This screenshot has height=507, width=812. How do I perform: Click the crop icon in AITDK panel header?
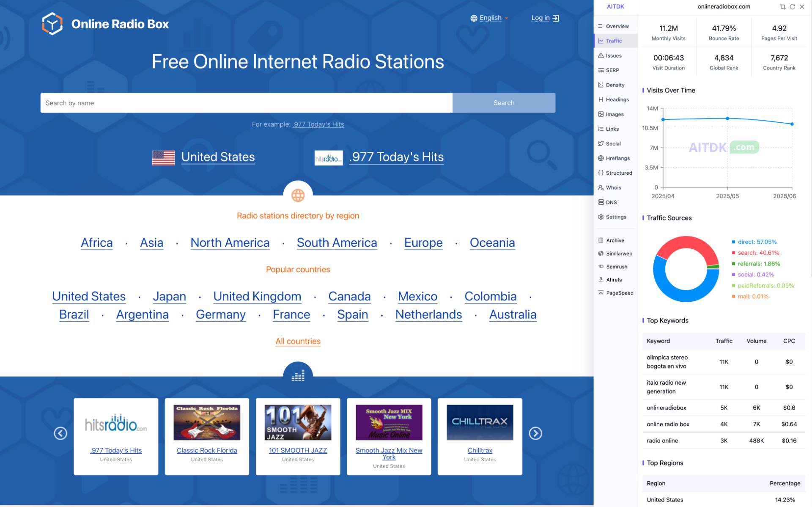782,7
